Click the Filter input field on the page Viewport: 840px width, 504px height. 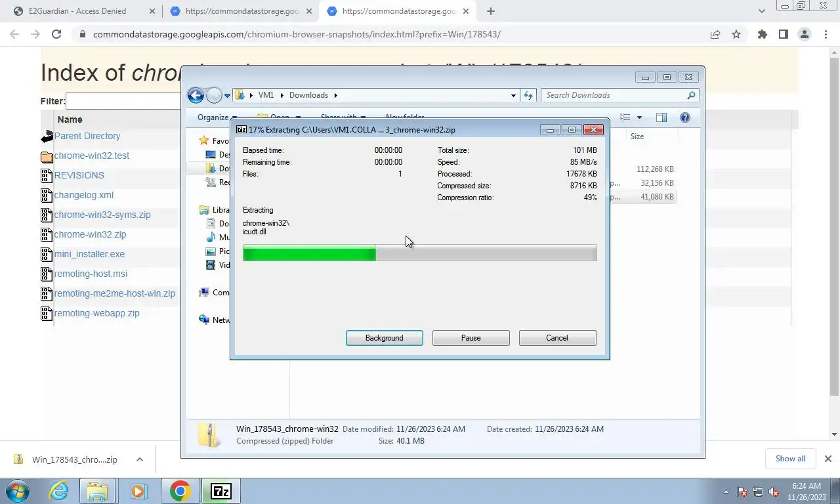(x=123, y=101)
